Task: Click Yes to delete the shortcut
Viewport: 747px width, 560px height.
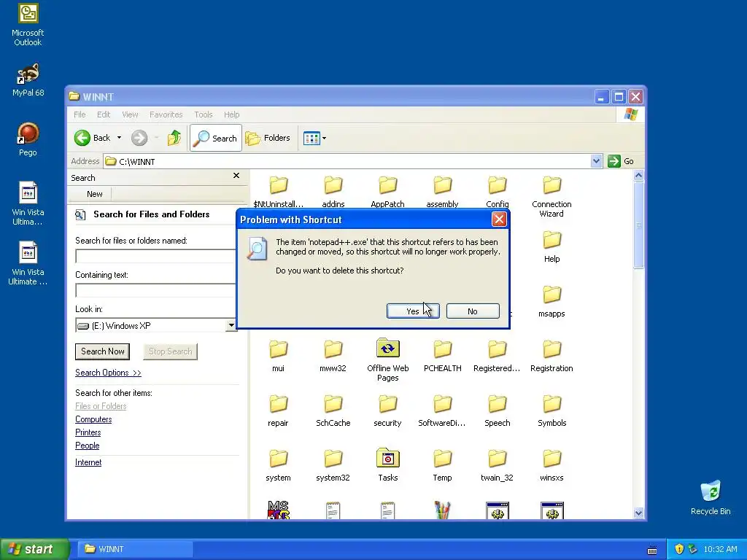Action: coord(413,311)
